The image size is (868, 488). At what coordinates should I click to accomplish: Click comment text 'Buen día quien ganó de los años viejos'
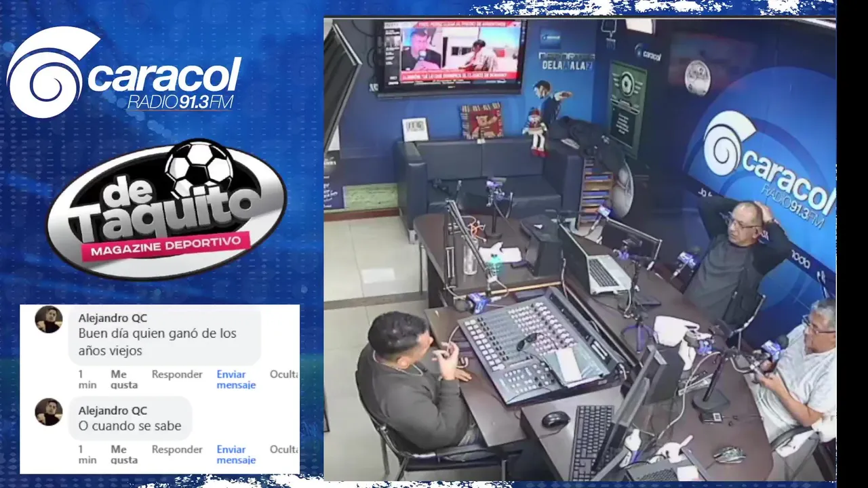point(157,342)
